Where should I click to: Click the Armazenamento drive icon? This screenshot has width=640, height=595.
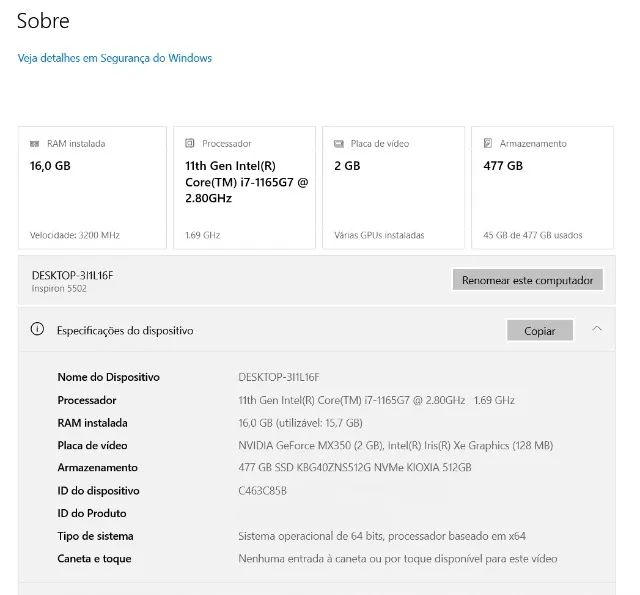click(x=488, y=143)
